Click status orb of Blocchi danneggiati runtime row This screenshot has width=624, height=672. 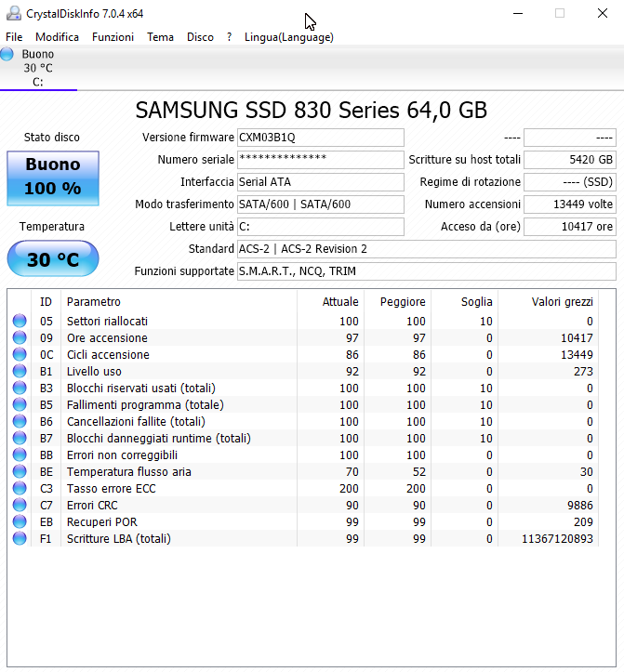(20, 438)
